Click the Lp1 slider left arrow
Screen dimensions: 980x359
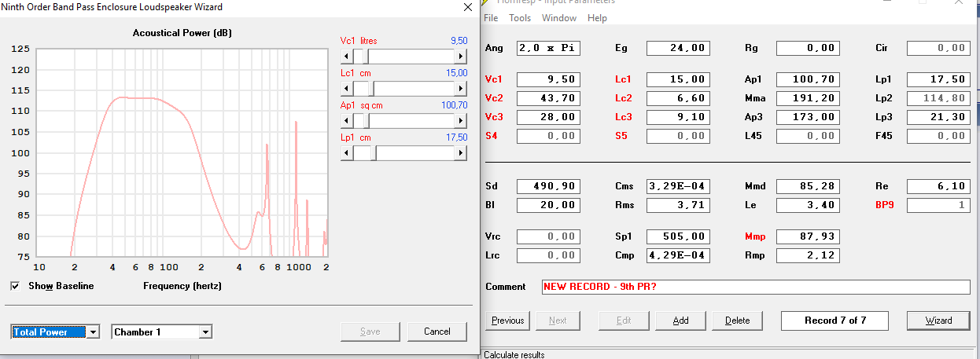click(x=346, y=153)
